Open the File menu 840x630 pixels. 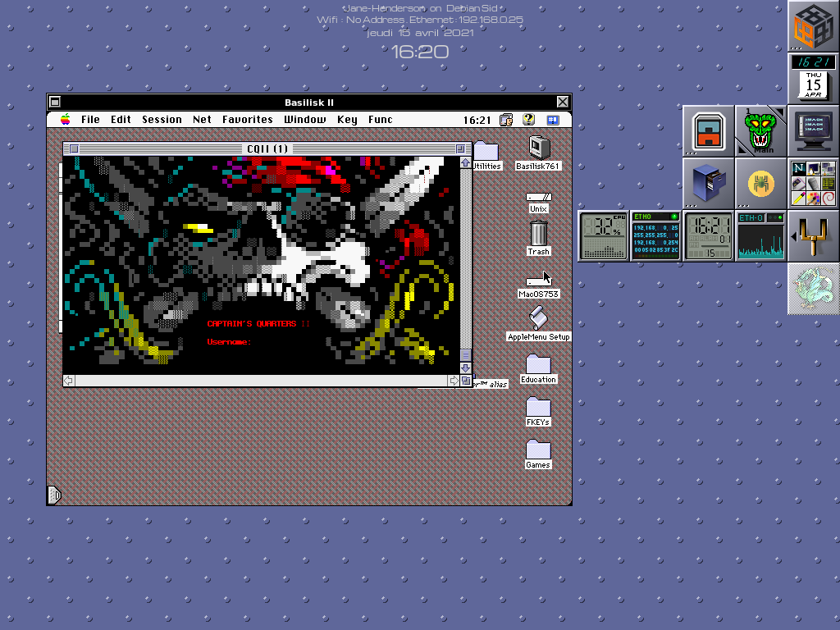[x=90, y=120]
